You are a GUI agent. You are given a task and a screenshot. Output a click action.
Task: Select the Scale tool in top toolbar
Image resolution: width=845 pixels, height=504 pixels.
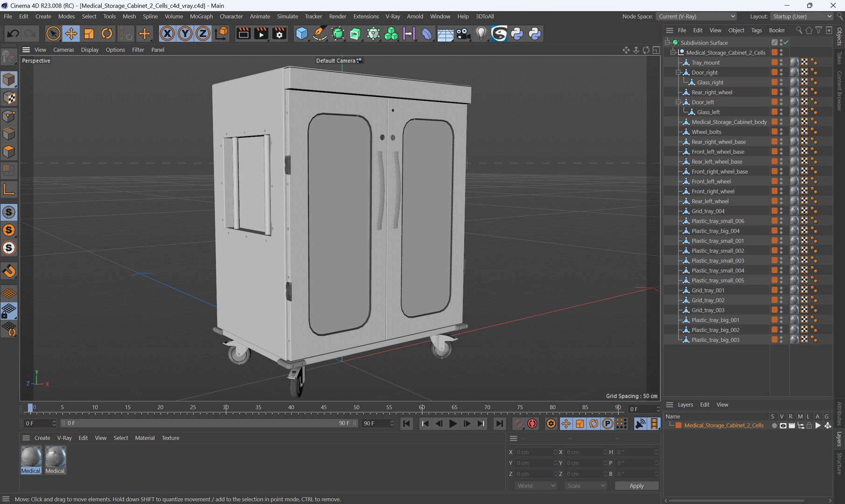(89, 34)
